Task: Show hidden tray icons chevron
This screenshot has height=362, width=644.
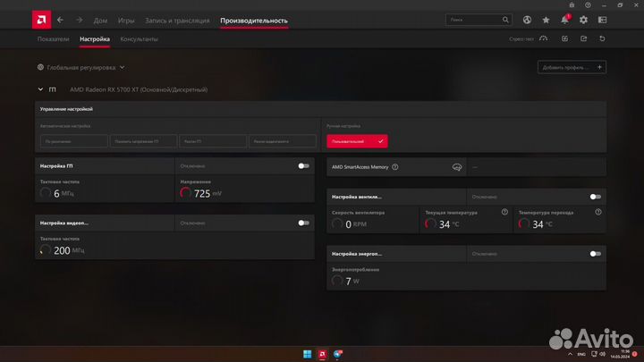Action: click(570, 354)
